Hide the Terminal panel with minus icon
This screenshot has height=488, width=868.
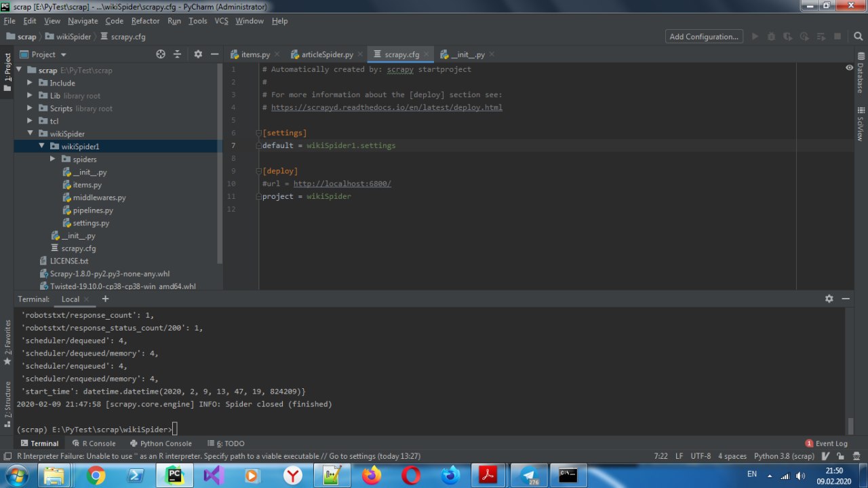point(846,299)
